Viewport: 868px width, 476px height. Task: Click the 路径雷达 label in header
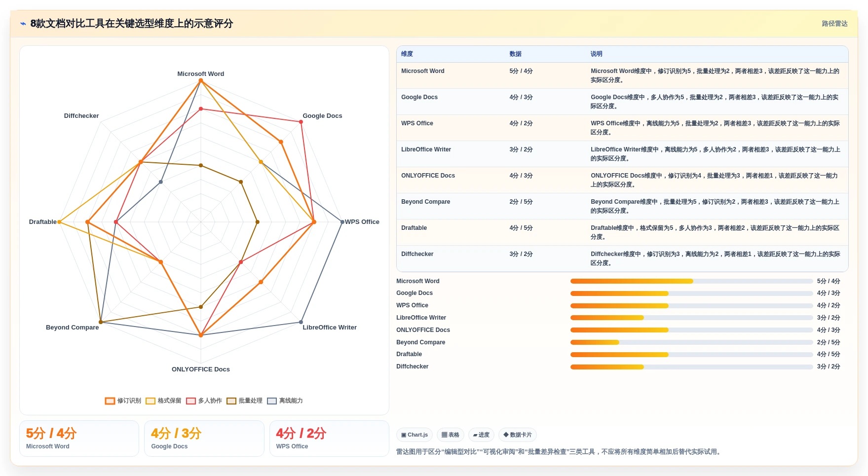834,24
